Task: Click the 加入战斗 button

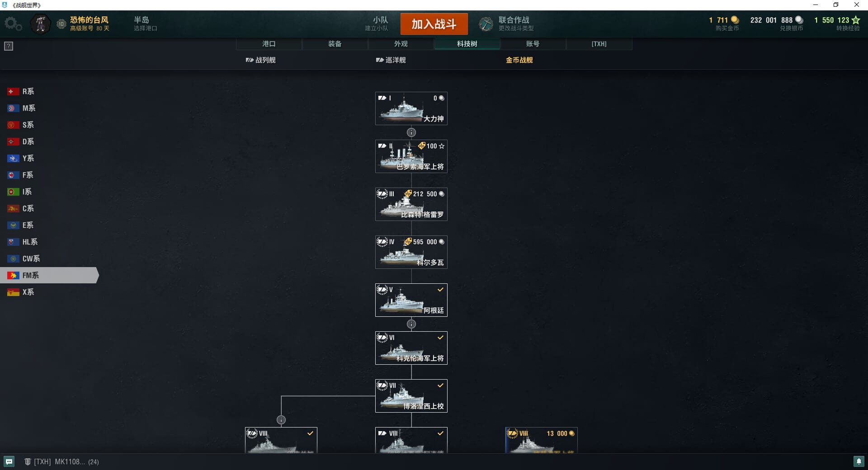Action: coord(434,24)
